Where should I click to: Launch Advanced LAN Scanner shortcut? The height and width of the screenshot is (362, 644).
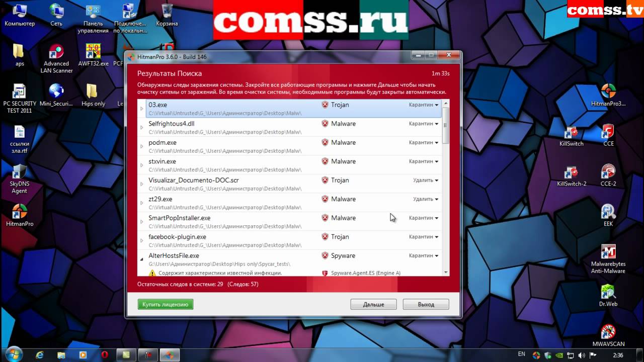(x=56, y=58)
